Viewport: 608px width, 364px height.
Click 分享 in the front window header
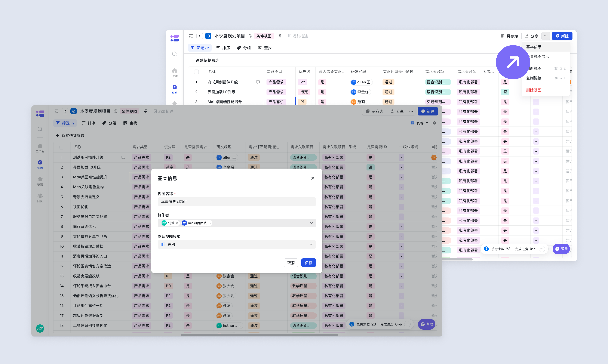(397, 111)
